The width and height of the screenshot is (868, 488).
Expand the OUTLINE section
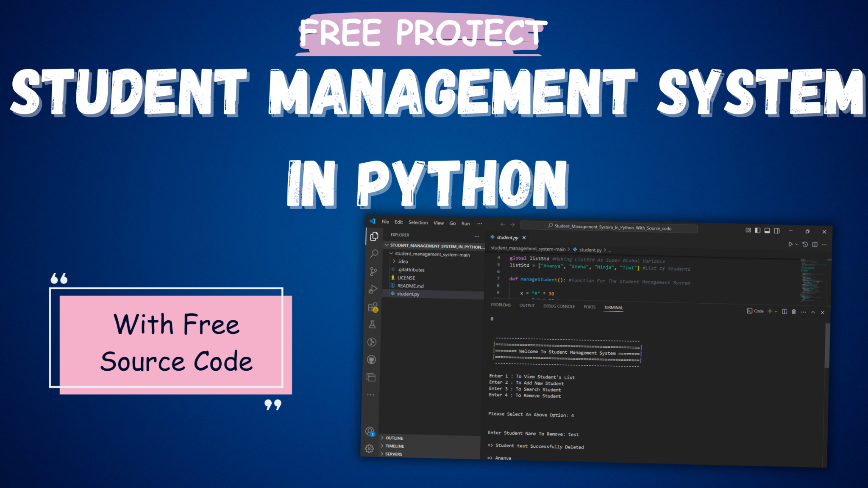click(x=394, y=438)
